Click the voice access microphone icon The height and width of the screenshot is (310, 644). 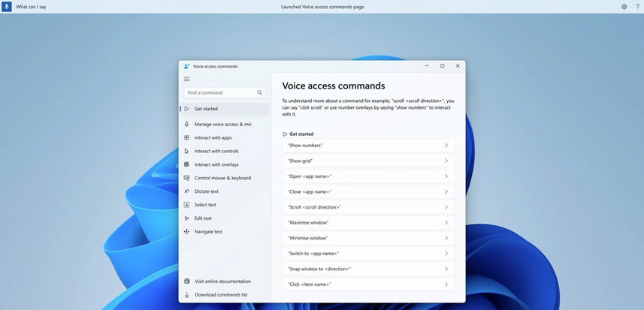[x=6, y=6]
